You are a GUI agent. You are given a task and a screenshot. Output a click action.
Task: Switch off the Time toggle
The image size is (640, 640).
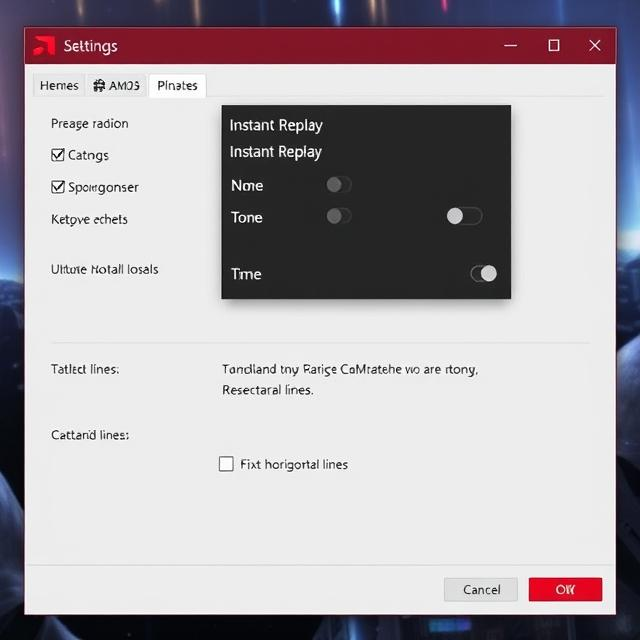[483, 274]
